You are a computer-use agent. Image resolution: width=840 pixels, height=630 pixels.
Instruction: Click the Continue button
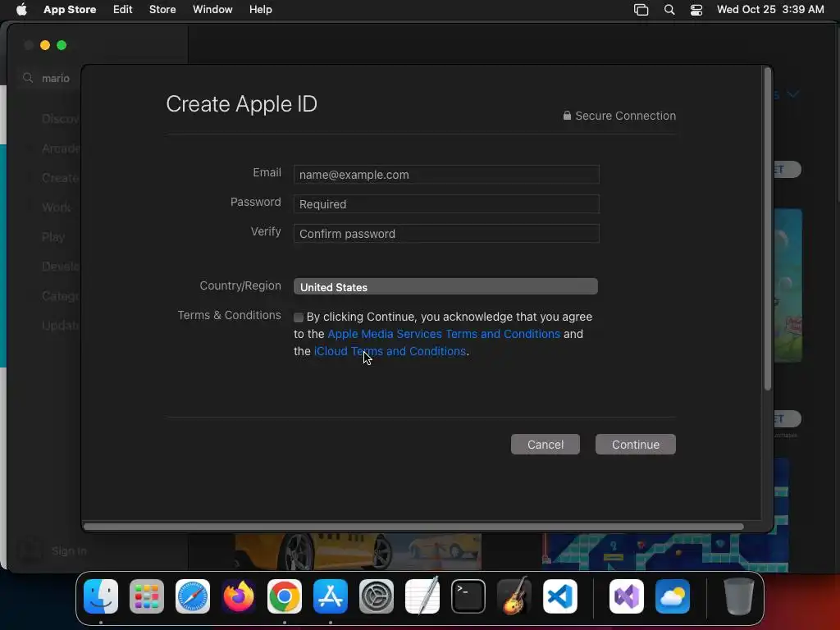pyautogui.click(x=636, y=444)
